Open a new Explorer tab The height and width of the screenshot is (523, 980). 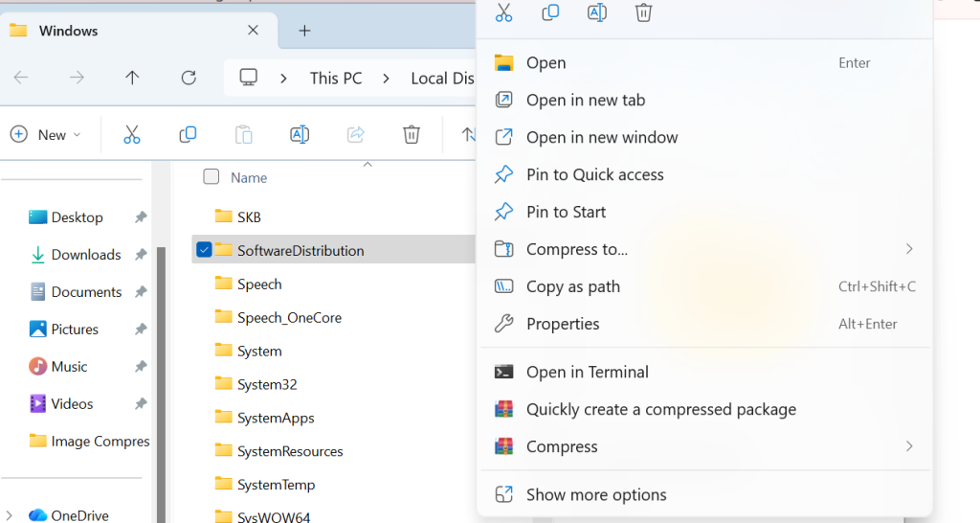(x=304, y=31)
